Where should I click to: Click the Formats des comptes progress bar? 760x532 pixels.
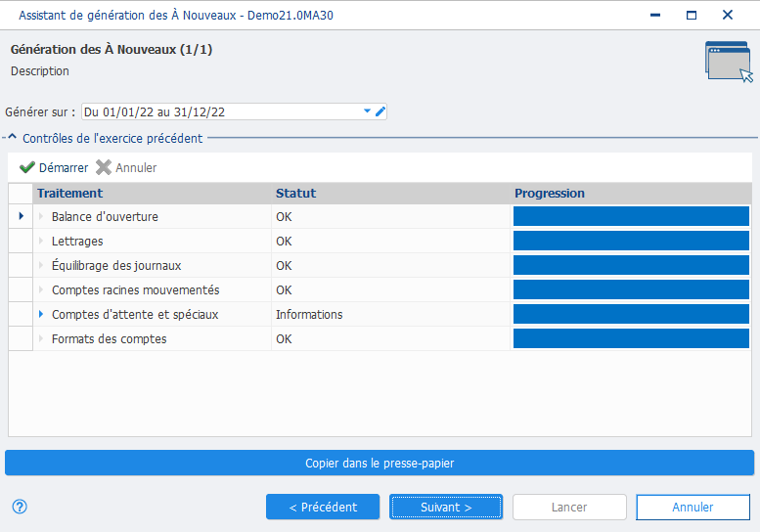pyautogui.click(x=631, y=338)
